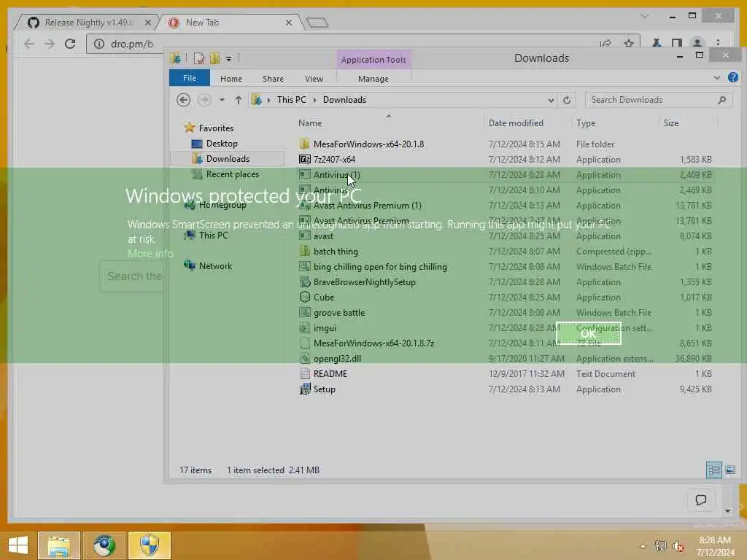The width and height of the screenshot is (747, 560).
Task: Go up one folder level
Action: pos(239,100)
